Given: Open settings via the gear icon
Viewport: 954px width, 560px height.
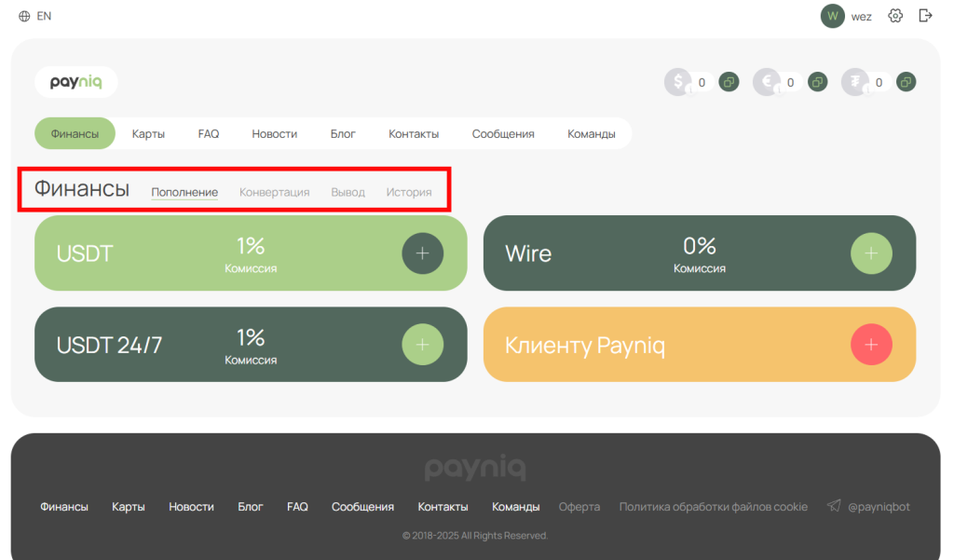Looking at the screenshot, I should point(895,16).
